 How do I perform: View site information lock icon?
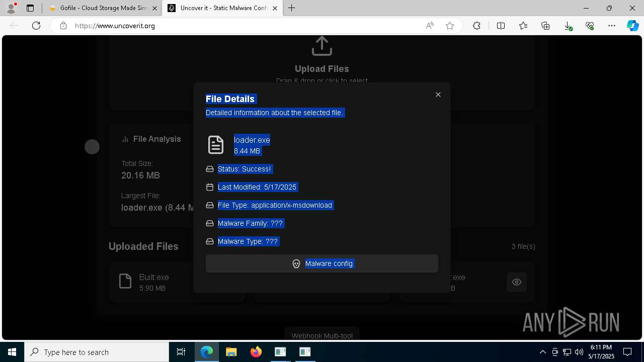point(63,26)
